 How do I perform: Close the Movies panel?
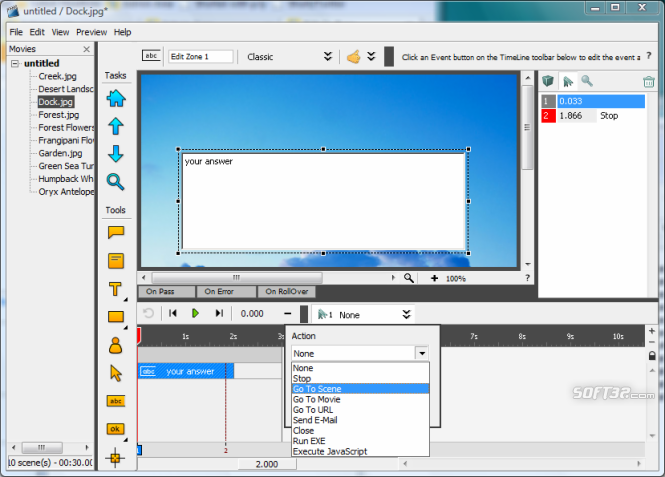coord(87,49)
